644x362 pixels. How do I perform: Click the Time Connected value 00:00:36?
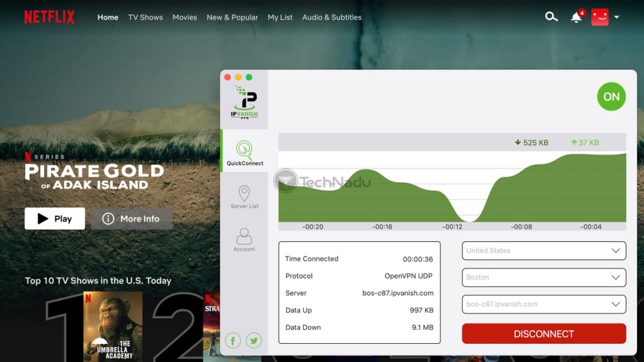click(418, 259)
